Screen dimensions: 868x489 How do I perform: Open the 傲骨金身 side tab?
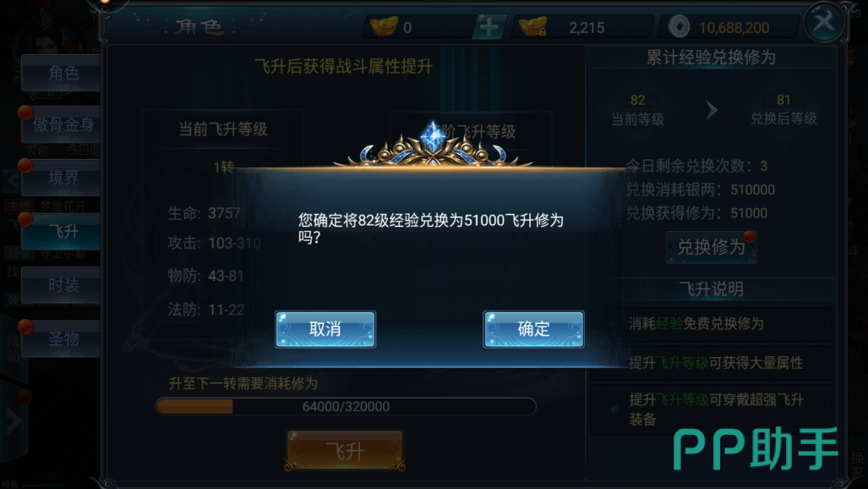pyautogui.click(x=61, y=124)
